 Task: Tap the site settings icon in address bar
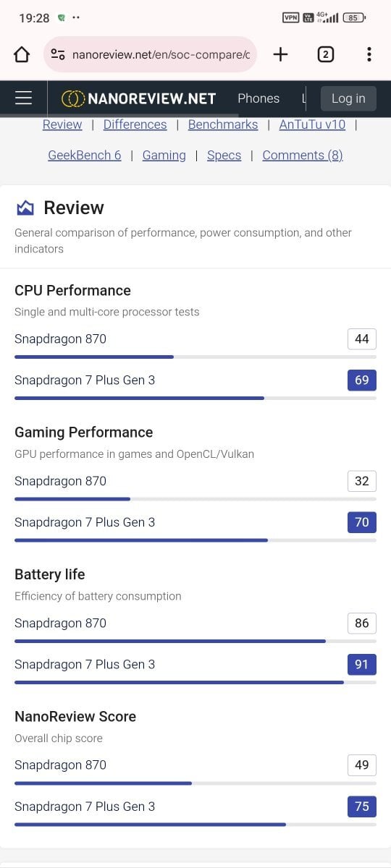pyautogui.click(x=58, y=54)
